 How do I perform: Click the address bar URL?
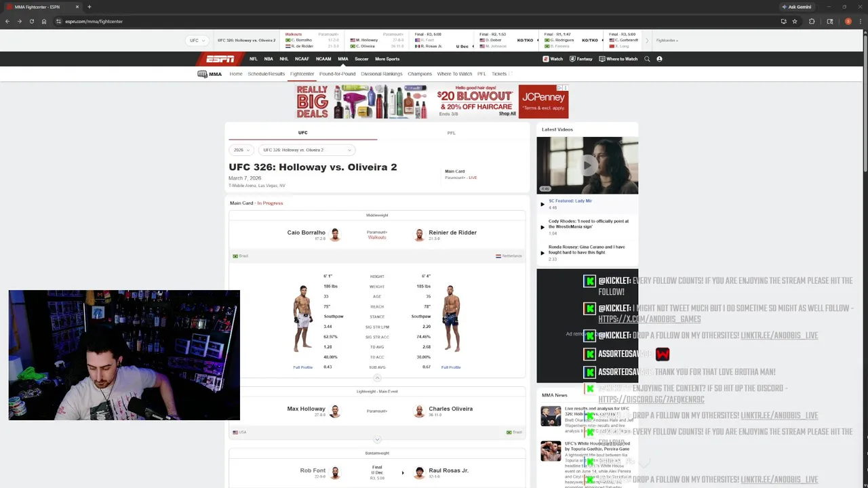(x=94, y=21)
